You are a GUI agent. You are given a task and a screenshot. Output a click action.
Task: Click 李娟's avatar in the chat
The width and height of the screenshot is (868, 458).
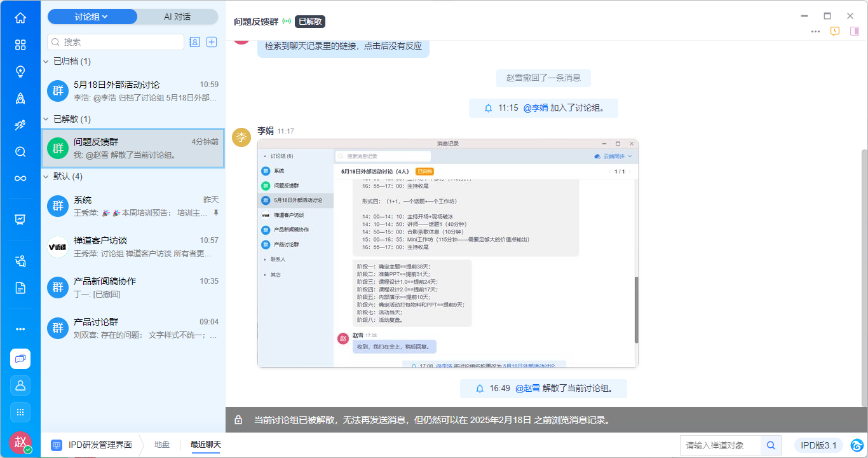[241, 137]
